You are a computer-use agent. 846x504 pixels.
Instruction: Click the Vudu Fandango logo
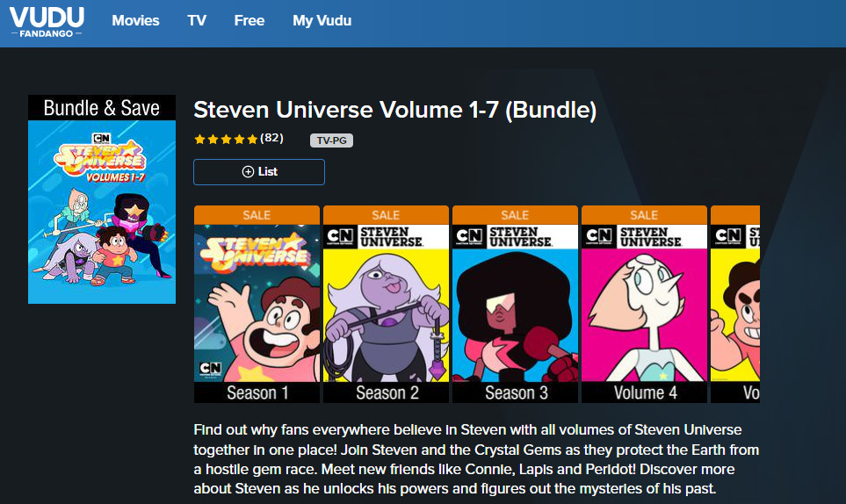coord(47,22)
